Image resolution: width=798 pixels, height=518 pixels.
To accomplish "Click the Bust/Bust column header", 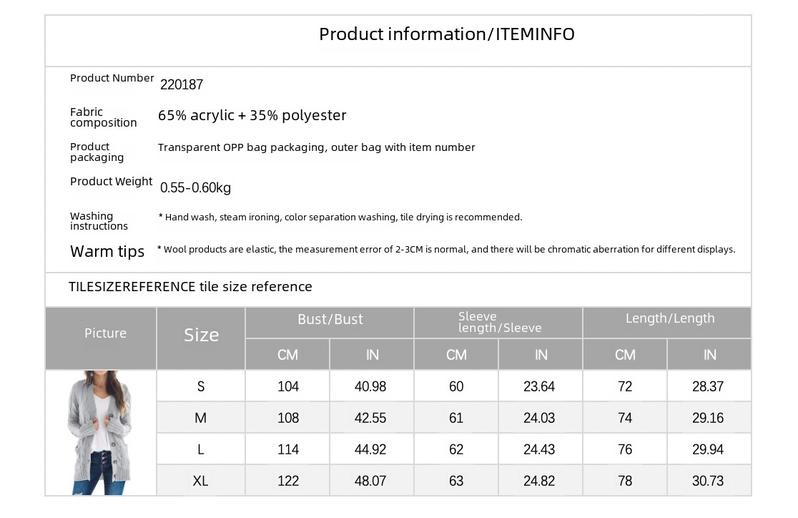I will point(330,319).
